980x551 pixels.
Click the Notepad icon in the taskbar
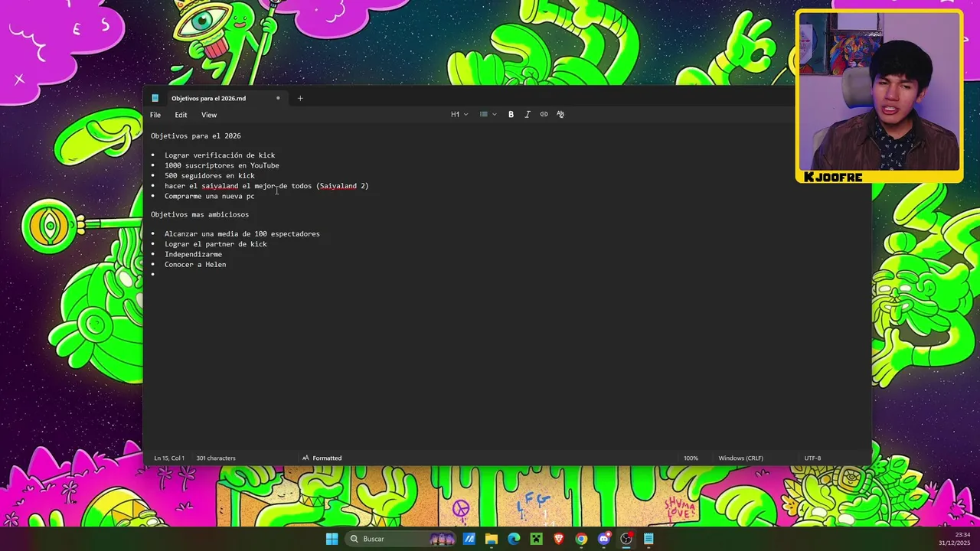pos(648,539)
